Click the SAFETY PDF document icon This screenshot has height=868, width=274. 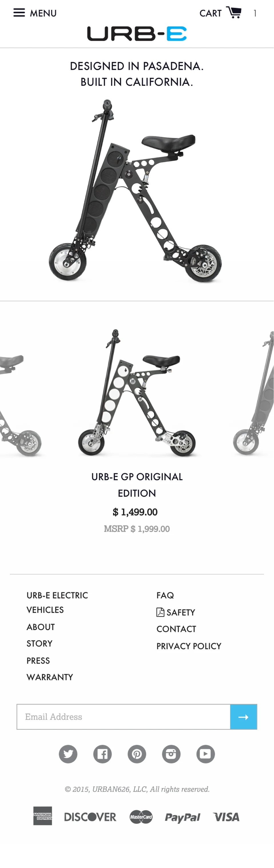click(160, 612)
